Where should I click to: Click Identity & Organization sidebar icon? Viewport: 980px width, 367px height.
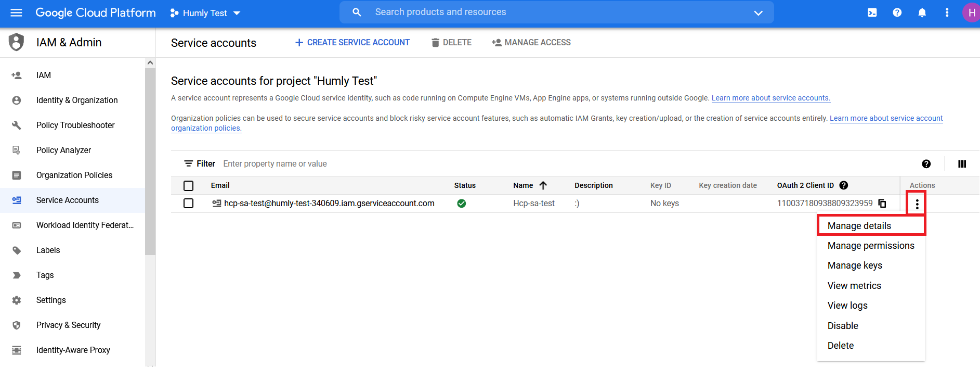[17, 100]
